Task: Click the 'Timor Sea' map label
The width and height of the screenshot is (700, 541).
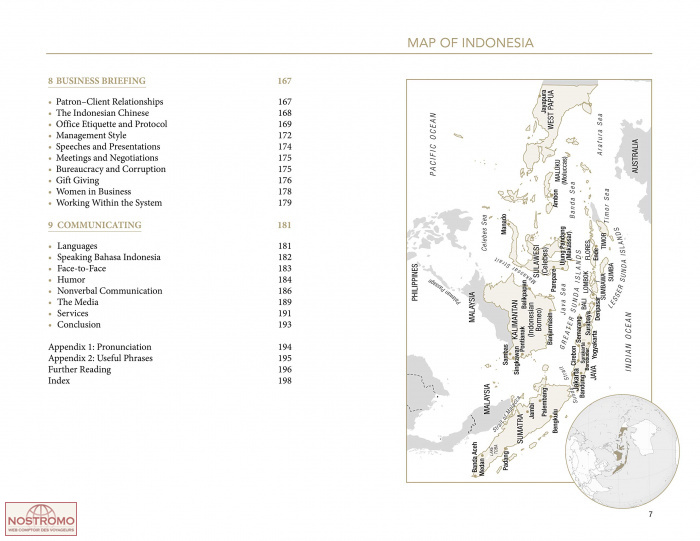Action: click(607, 206)
